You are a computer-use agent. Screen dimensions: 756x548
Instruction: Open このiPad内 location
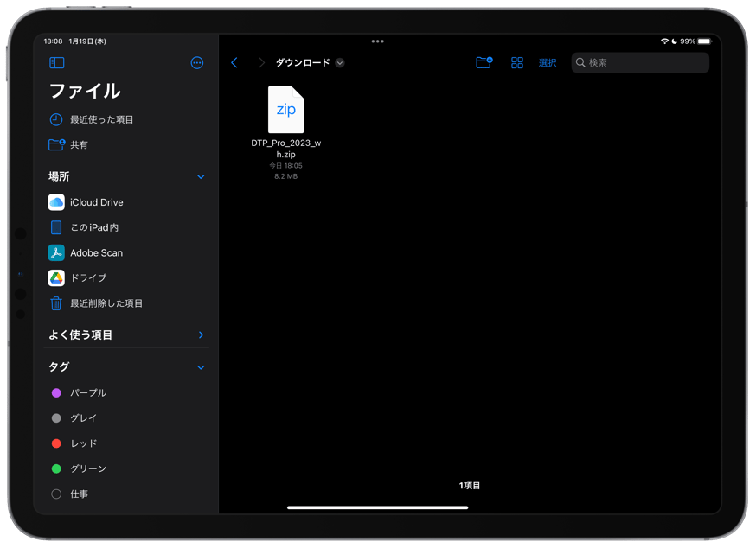[126, 227]
